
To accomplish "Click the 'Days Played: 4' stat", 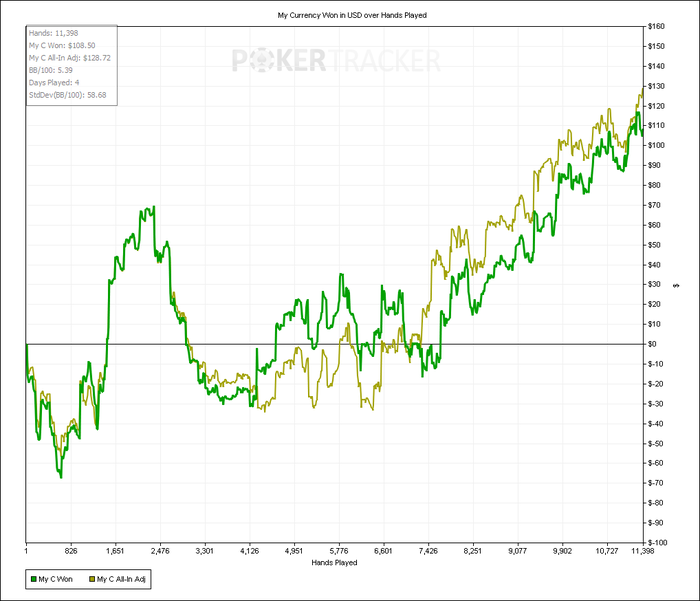I will tap(54, 83).
